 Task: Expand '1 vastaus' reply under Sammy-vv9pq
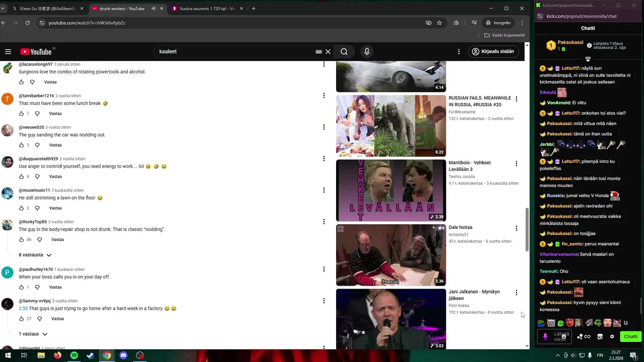click(33, 334)
